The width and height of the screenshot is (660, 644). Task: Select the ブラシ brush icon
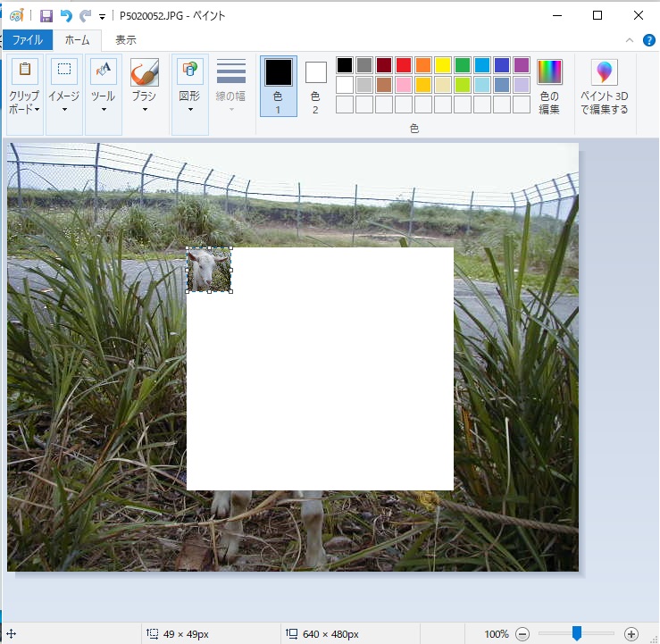tap(145, 71)
